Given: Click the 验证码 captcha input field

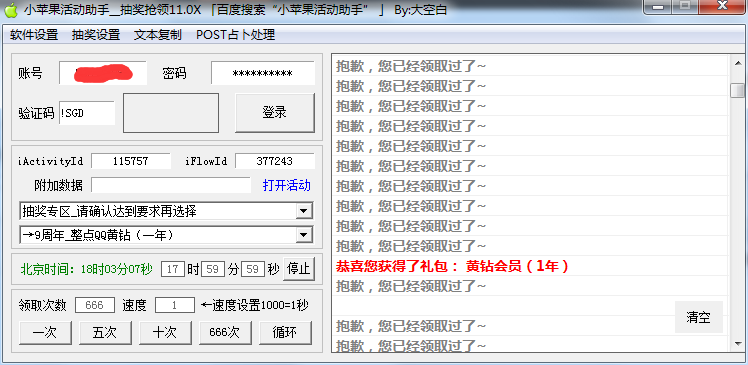Looking at the screenshot, I should coord(87,114).
